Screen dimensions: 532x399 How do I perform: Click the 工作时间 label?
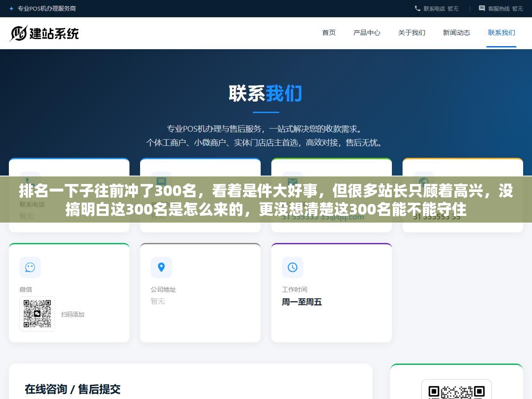(294, 289)
